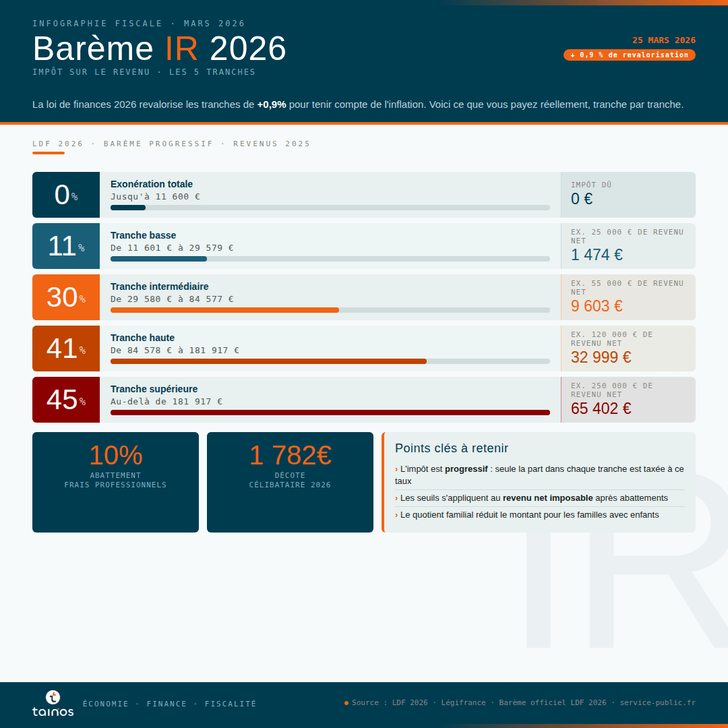Viewport: 728px width, 728px height.
Task: Click the 32 999 € tax example box
Action: coord(628,348)
